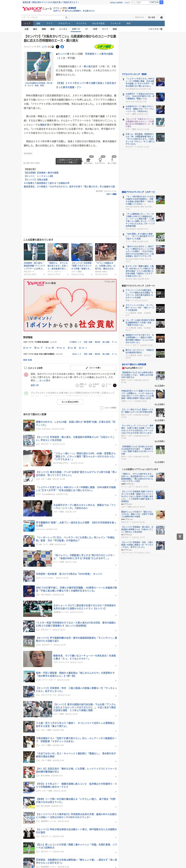Click the blue web search button at top
186x868 pixels.
161,2
